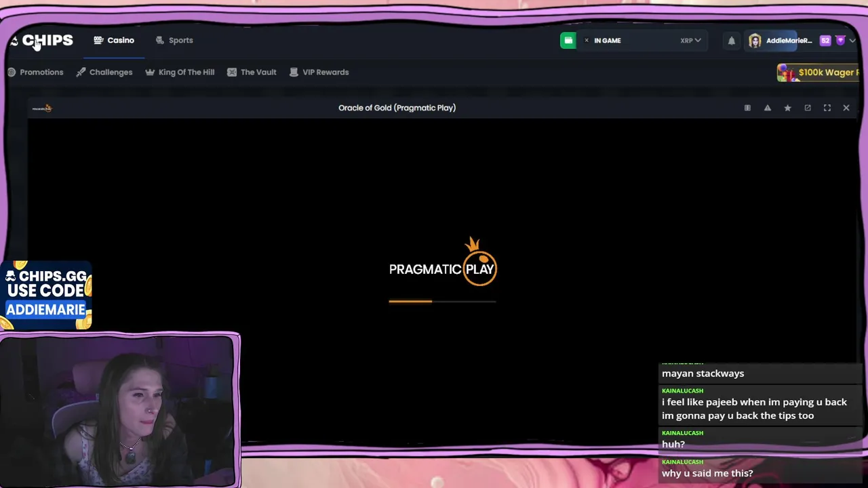This screenshot has height=488, width=868.
Task: Click the 'mayan stackways' chat message
Action: click(703, 373)
